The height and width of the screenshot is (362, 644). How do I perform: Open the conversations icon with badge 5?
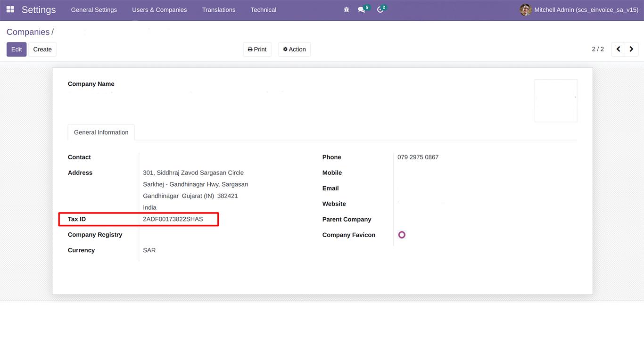[363, 9]
